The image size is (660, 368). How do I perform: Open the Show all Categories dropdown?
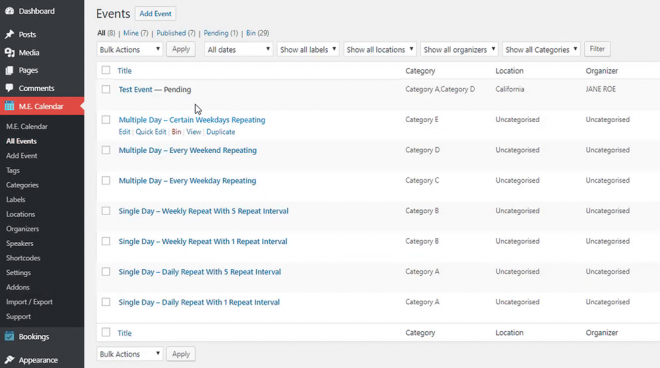541,49
